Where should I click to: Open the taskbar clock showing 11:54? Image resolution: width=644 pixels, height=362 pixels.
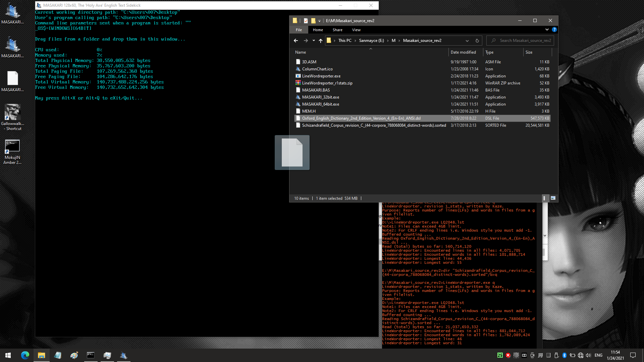(615, 355)
